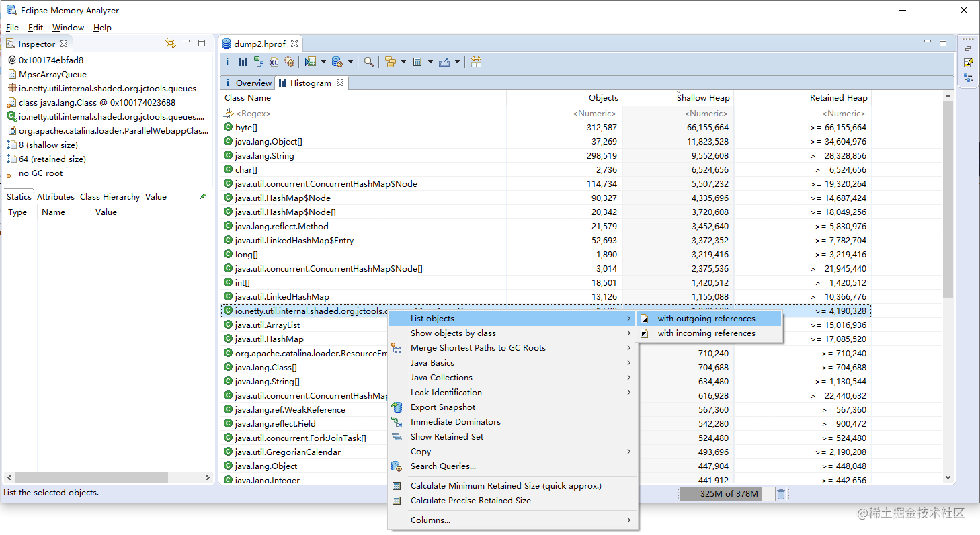980x535 pixels.
Task: Click the Compare to another heap dump icon
Action: point(476,62)
